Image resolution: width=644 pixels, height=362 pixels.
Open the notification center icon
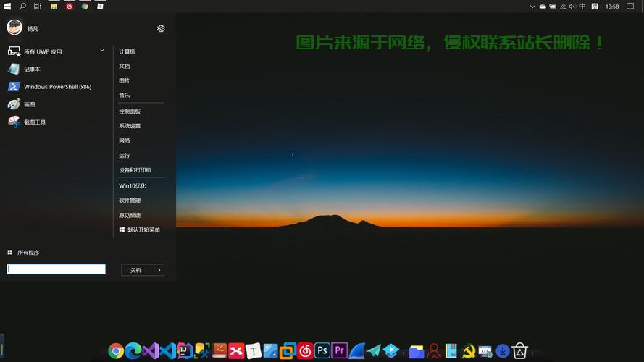[630, 7]
